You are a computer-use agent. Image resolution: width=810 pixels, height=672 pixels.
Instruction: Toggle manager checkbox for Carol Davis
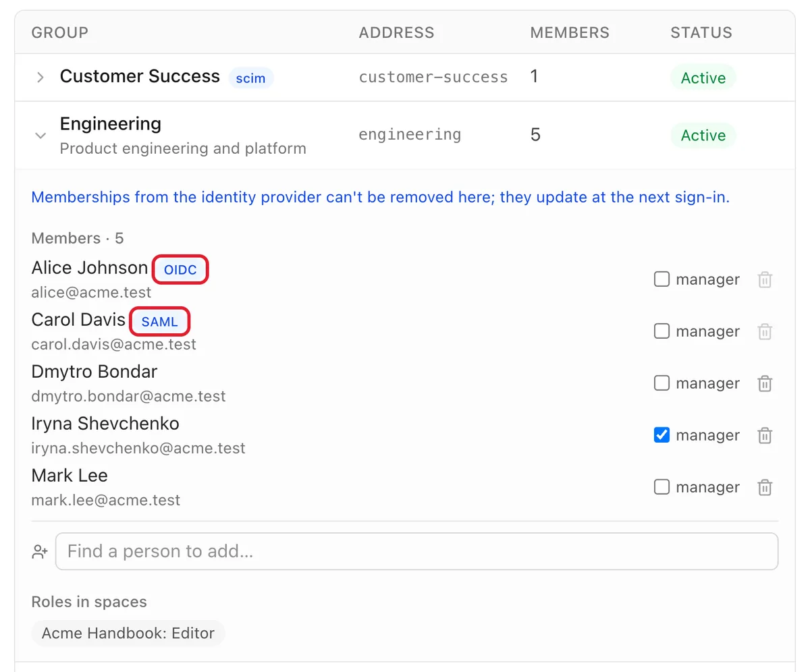coord(661,331)
